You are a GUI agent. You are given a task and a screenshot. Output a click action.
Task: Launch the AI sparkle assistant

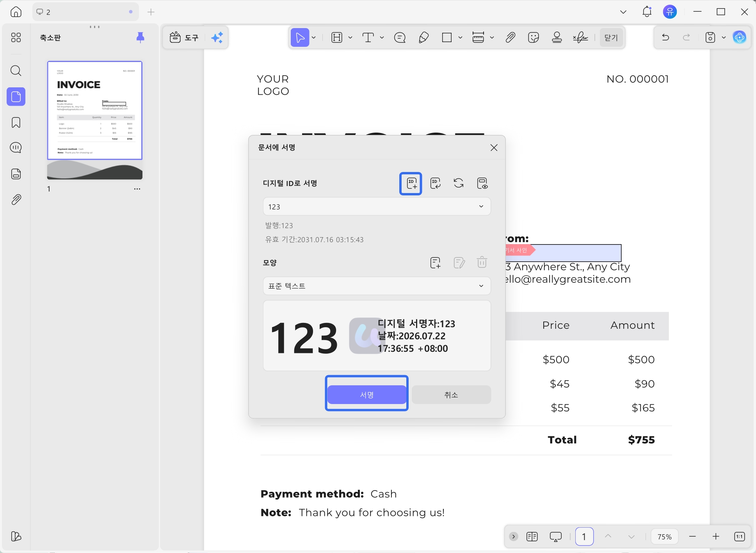coord(217,37)
